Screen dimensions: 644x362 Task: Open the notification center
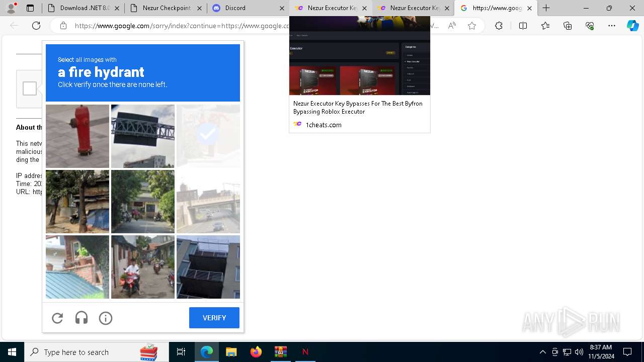(627, 352)
